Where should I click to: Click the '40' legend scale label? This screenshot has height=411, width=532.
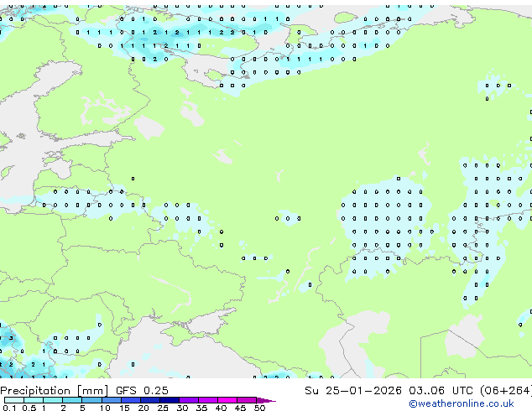click(x=221, y=408)
